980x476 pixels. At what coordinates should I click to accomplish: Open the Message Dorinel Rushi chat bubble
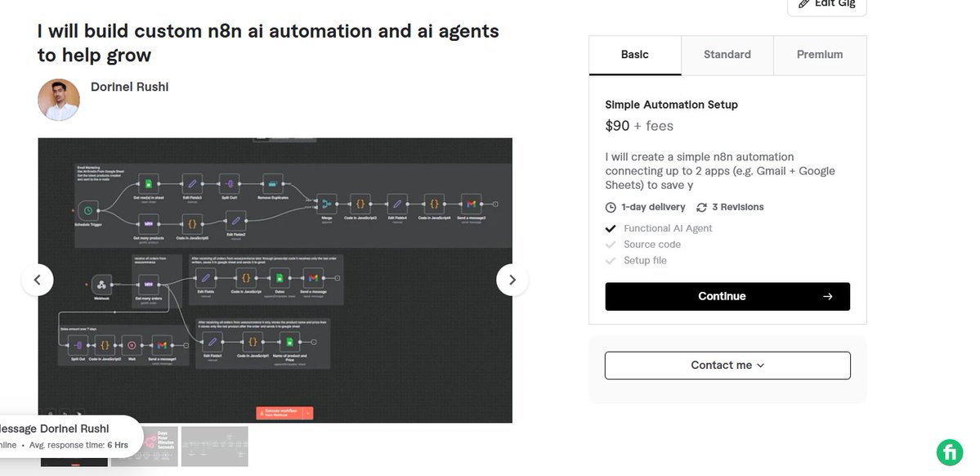tap(70, 436)
